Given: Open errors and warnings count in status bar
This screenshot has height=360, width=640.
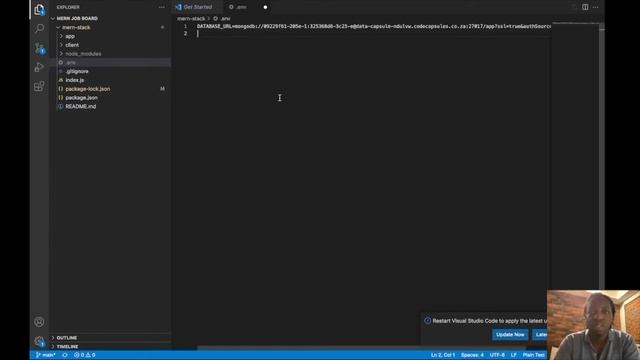Looking at the screenshot, I should pyautogui.click(x=84, y=355).
